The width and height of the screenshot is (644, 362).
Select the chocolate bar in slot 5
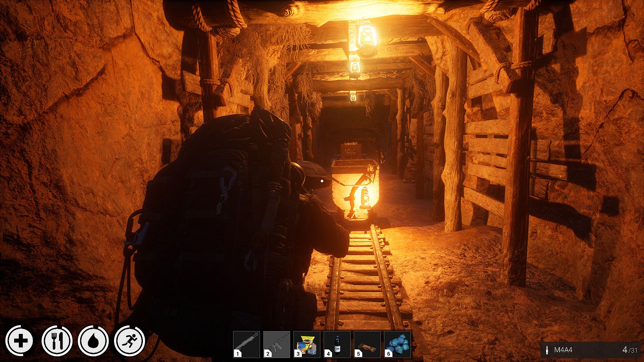[367, 344]
